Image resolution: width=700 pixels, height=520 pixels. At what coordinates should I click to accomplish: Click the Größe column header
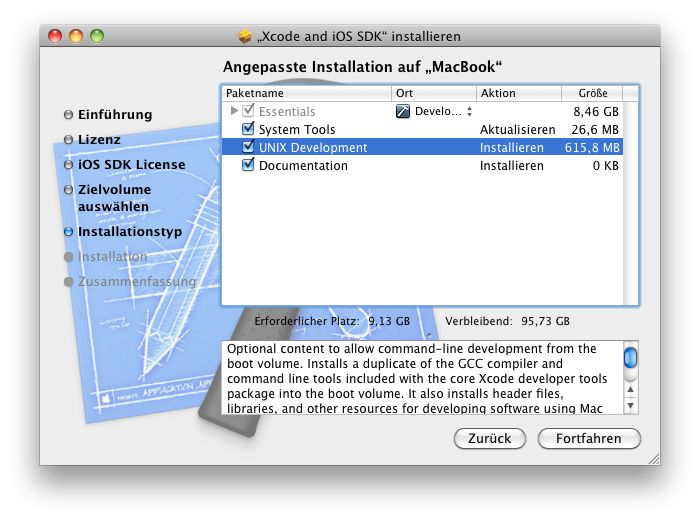(592, 93)
